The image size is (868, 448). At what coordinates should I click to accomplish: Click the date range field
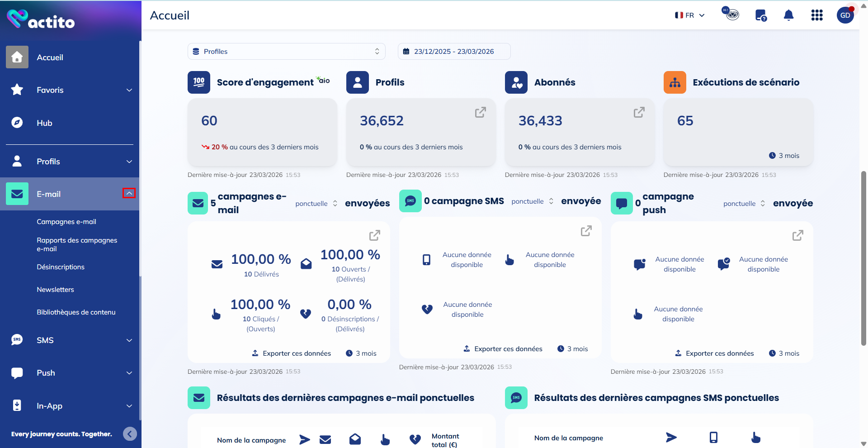pos(454,52)
